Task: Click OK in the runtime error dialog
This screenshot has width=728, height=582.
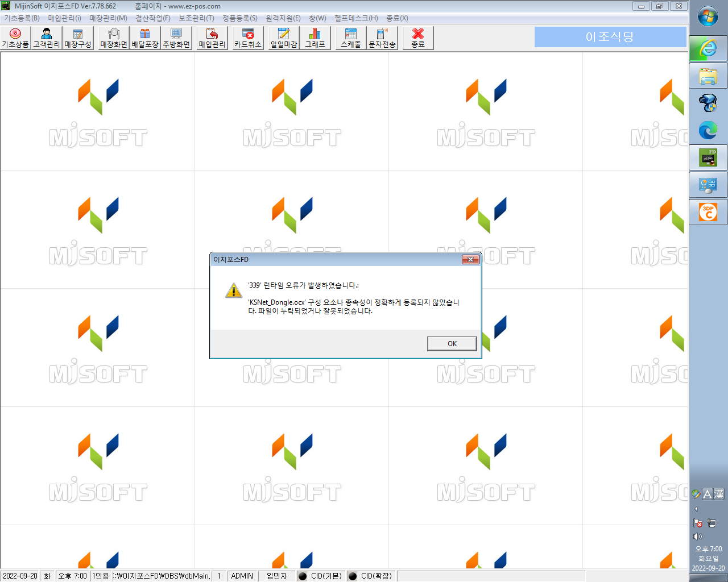Action: pos(452,343)
